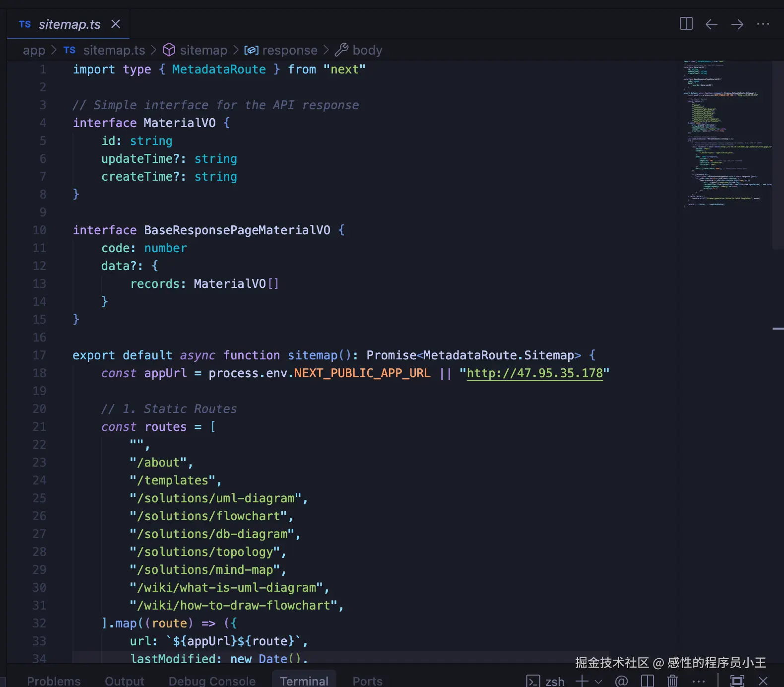
Task: Open launch profile dropdown chevron
Action: (598, 682)
